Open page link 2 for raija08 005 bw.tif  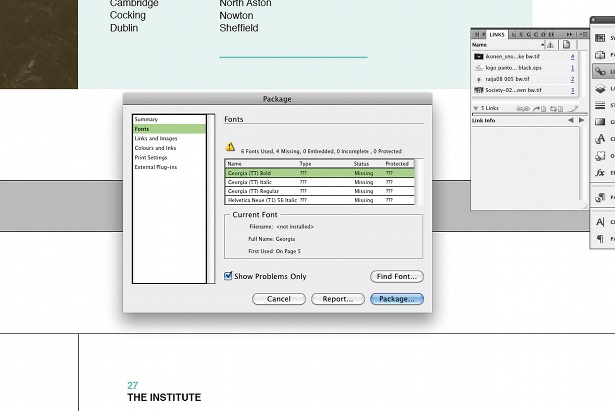(x=572, y=79)
